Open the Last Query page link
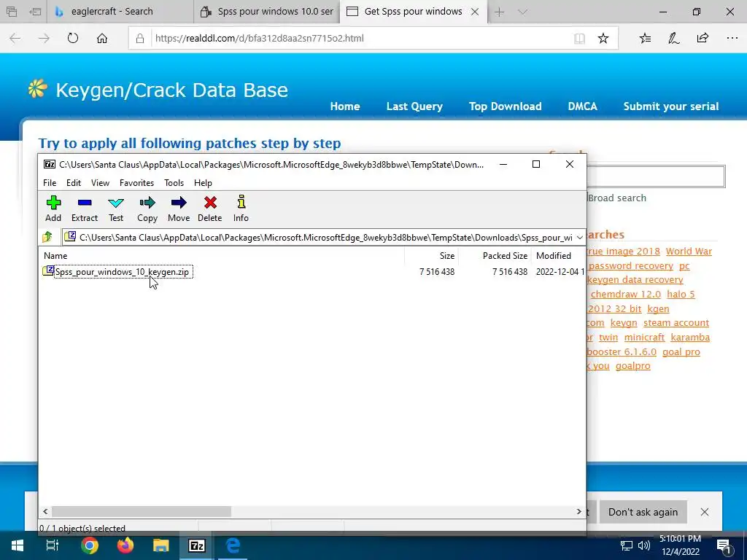 click(414, 106)
